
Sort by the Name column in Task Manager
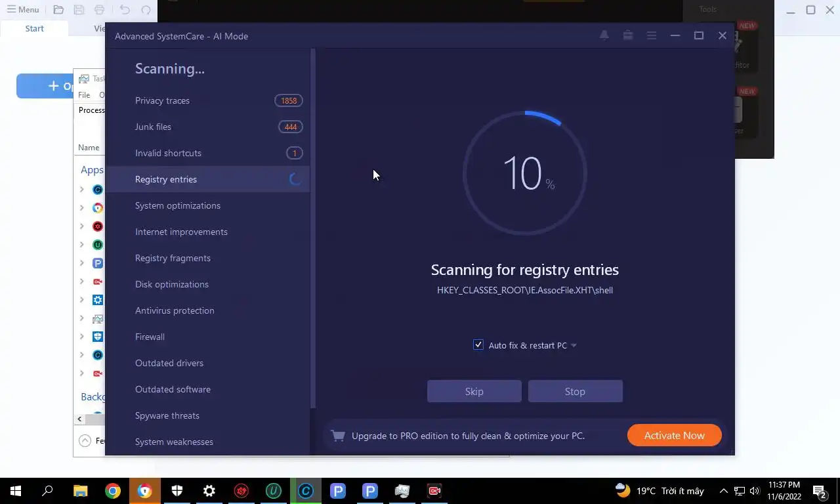pos(89,148)
